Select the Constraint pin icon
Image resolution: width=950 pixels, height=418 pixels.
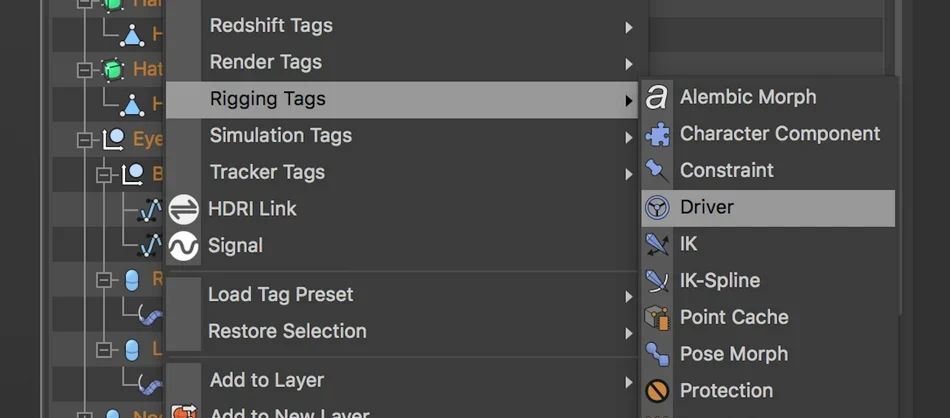[x=657, y=171]
